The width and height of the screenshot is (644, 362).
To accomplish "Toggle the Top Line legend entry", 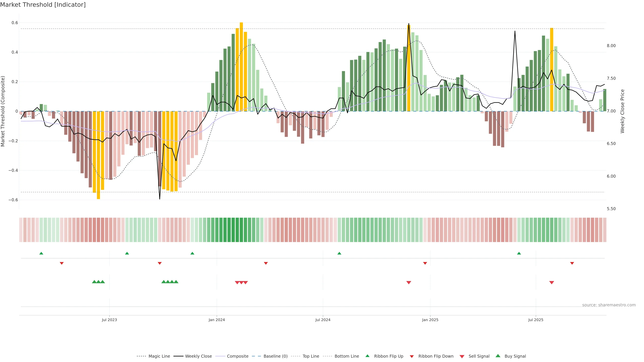I will point(311,356).
